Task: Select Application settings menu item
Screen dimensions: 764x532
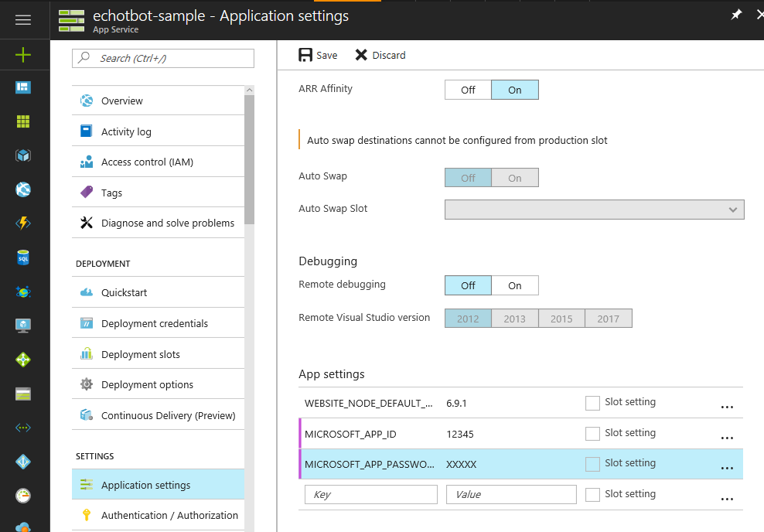Action: tap(158, 485)
